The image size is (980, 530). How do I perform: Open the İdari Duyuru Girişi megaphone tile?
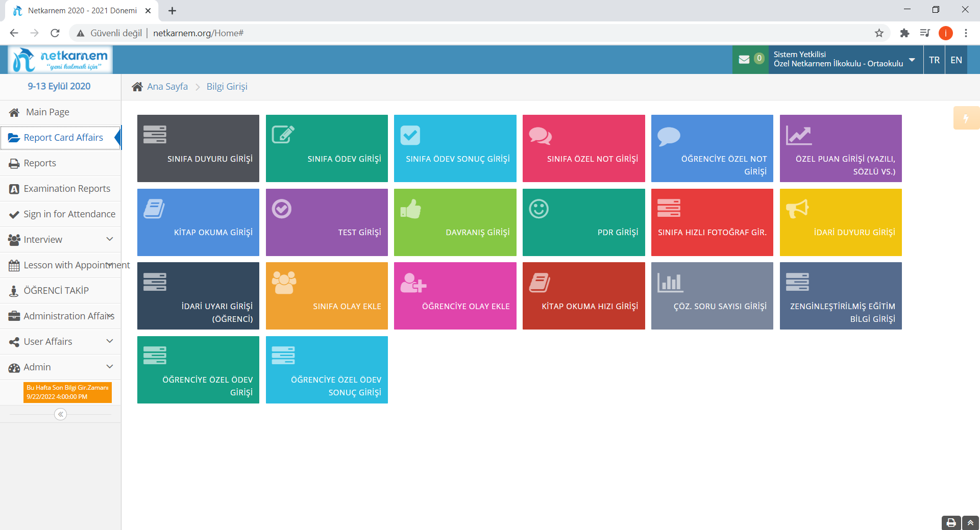click(x=840, y=222)
